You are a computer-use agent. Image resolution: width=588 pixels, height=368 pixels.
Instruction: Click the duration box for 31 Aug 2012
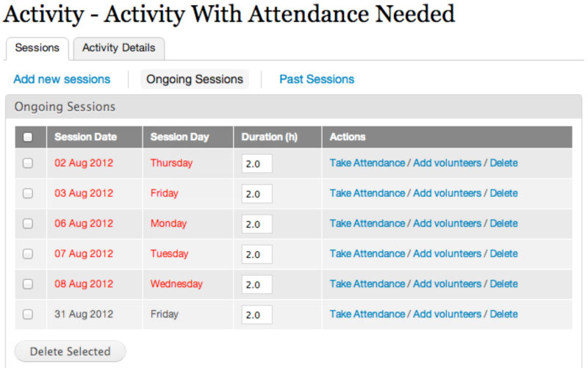click(x=257, y=315)
